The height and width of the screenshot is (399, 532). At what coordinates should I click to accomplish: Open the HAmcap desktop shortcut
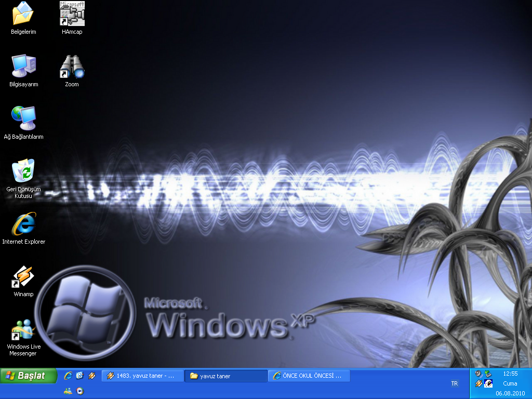point(72,15)
